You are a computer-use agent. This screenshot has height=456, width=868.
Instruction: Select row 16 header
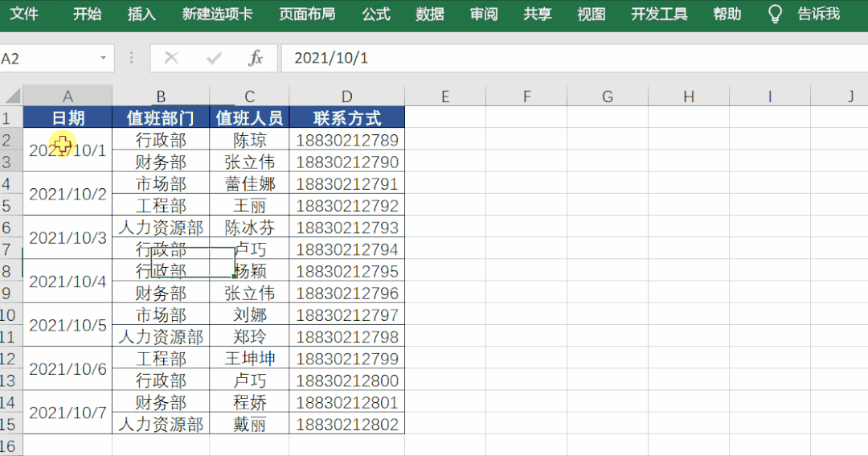click(x=11, y=446)
